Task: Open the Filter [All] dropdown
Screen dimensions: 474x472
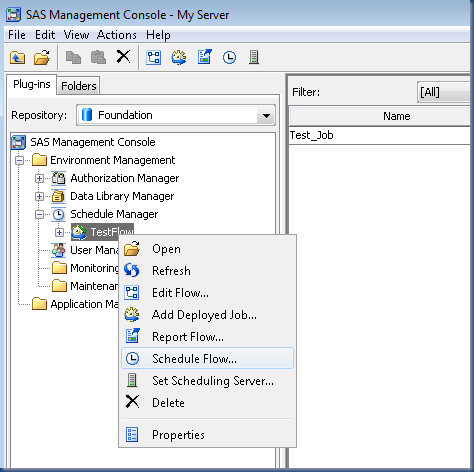Action: [445, 92]
